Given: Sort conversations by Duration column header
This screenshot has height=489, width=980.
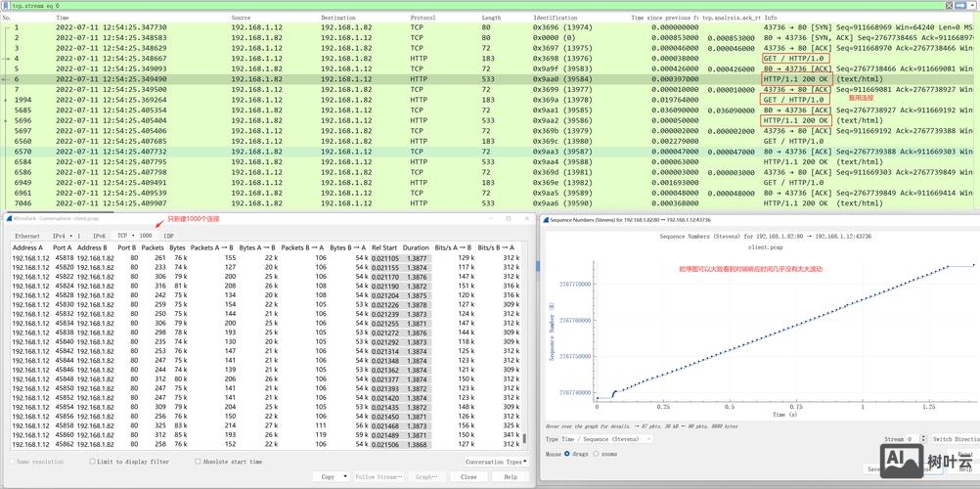Looking at the screenshot, I should (416, 248).
